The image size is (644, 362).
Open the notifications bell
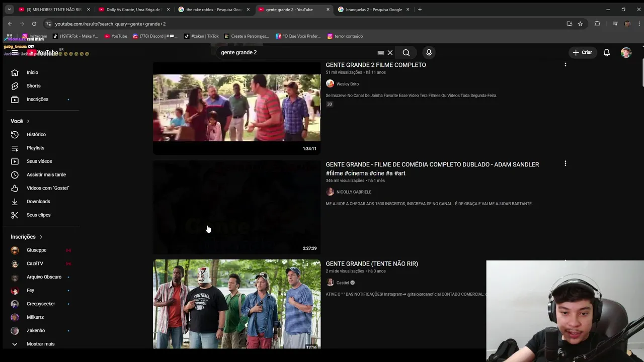(x=607, y=52)
